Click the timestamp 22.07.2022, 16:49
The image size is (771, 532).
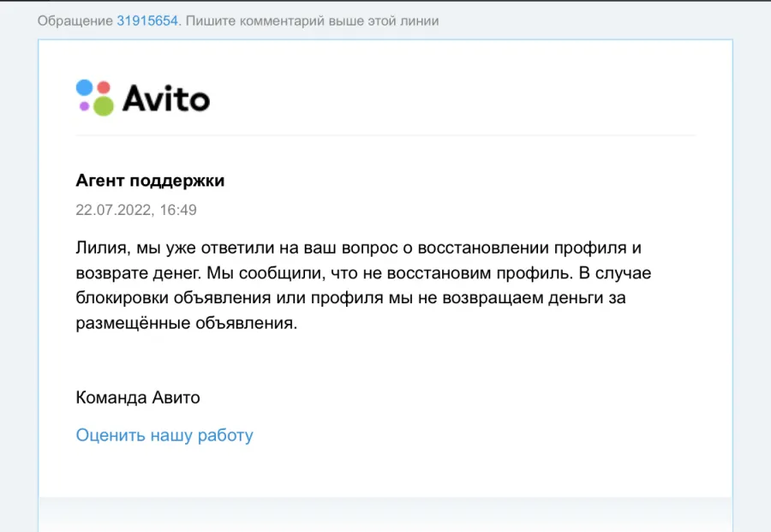[x=136, y=210]
